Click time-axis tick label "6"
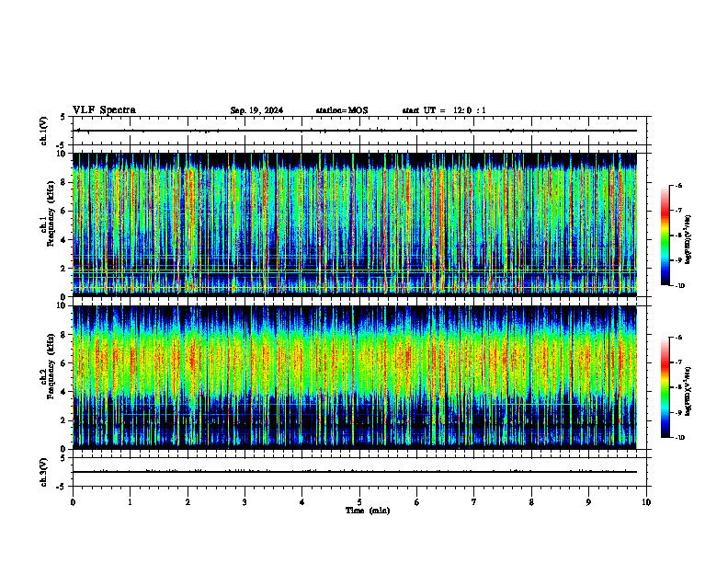The height and width of the screenshot is (563, 728). (417, 502)
